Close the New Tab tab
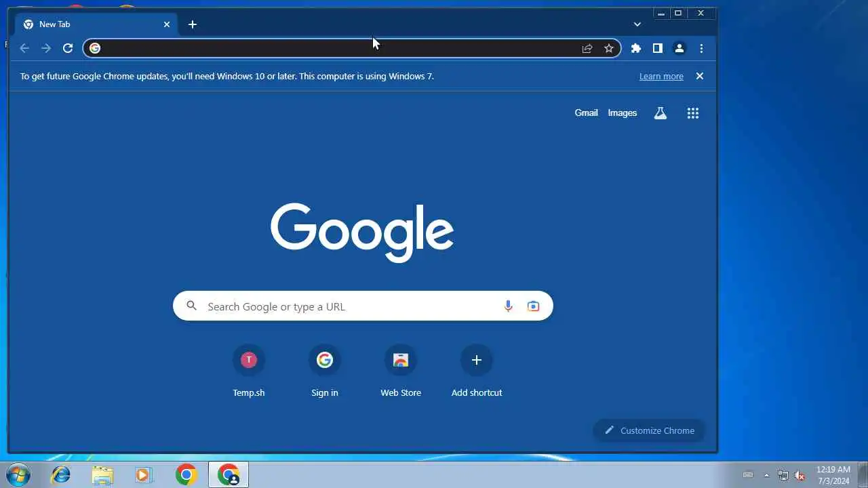The height and width of the screenshot is (488, 868). (x=167, y=24)
